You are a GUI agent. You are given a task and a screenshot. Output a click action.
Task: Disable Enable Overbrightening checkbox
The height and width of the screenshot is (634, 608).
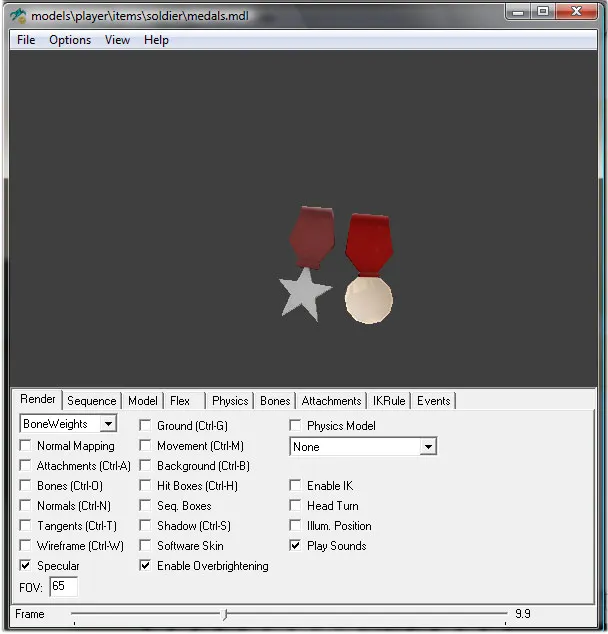point(145,565)
